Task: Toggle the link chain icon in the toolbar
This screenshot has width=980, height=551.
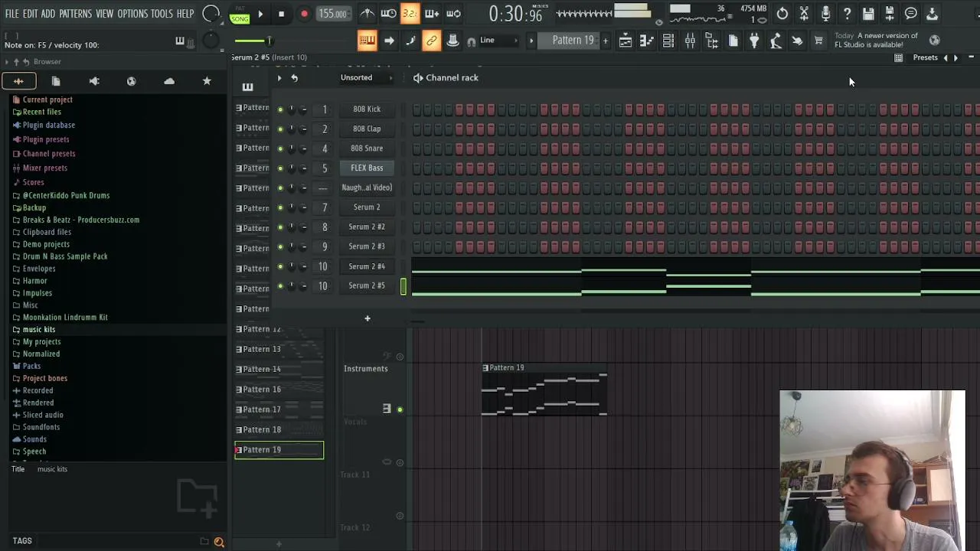Action: click(432, 41)
